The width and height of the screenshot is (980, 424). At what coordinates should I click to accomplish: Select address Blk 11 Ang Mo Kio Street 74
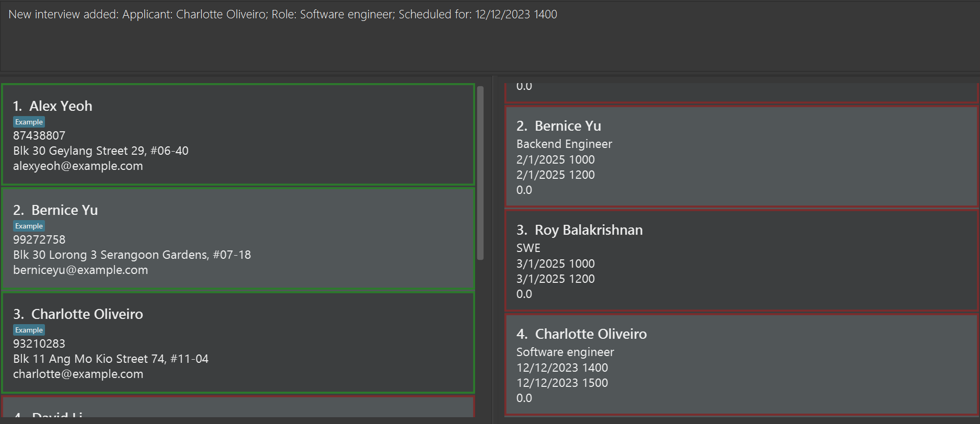[x=111, y=359]
